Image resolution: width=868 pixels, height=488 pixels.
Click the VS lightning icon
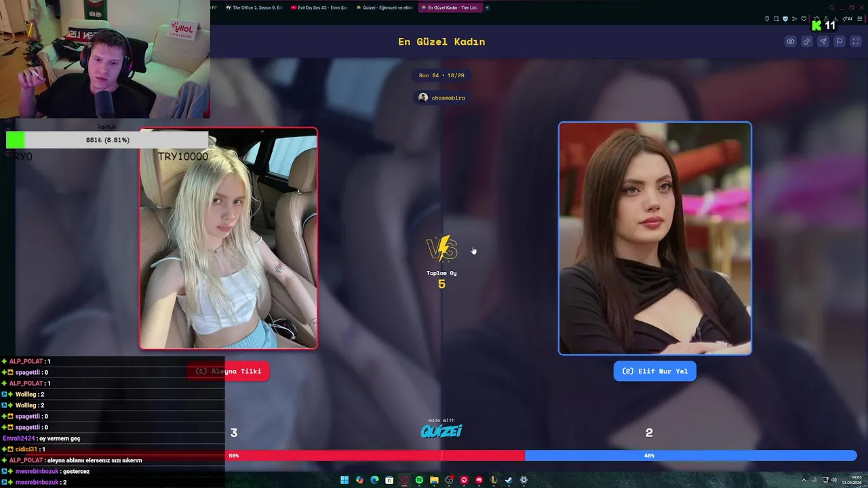click(442, 249)
